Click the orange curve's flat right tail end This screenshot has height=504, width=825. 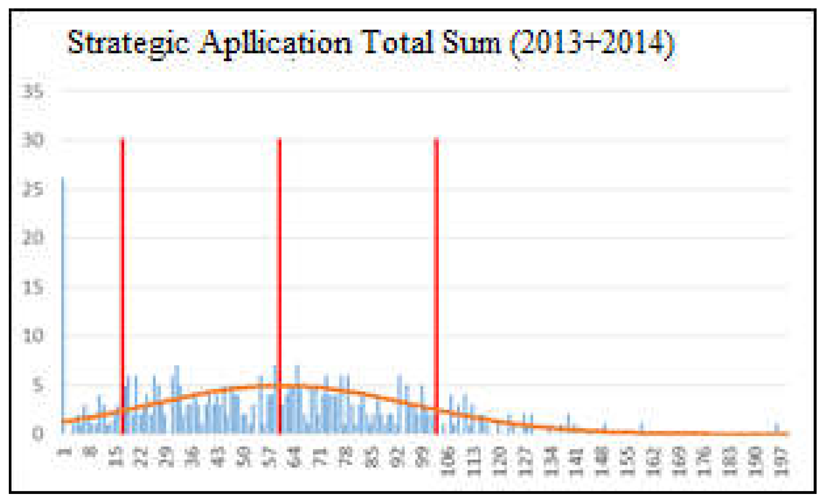click(x=784, y=434)
